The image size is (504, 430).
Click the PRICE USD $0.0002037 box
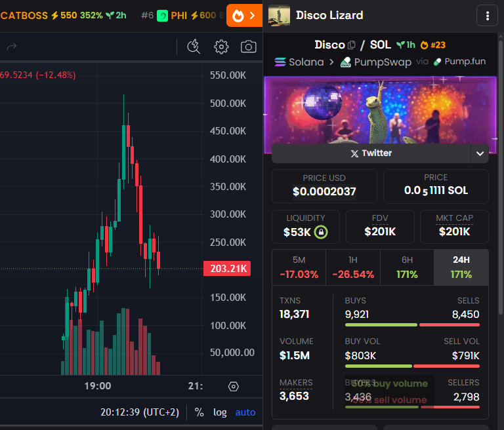coord(324,186)
